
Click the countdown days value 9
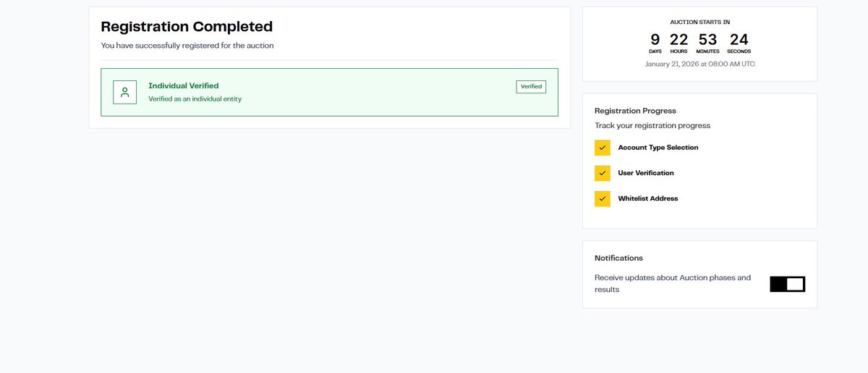[x=655, y=39]
